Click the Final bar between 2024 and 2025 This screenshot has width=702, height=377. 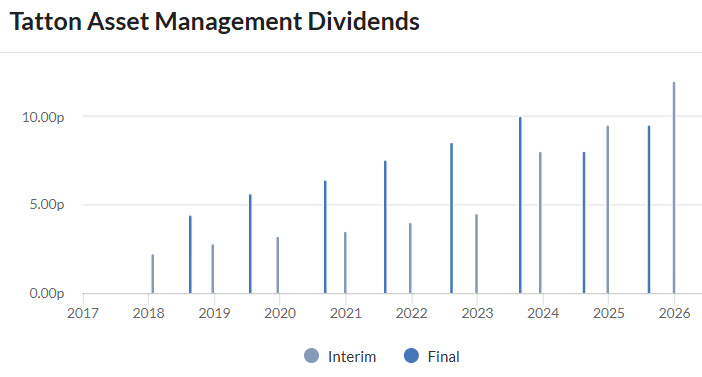584,223
